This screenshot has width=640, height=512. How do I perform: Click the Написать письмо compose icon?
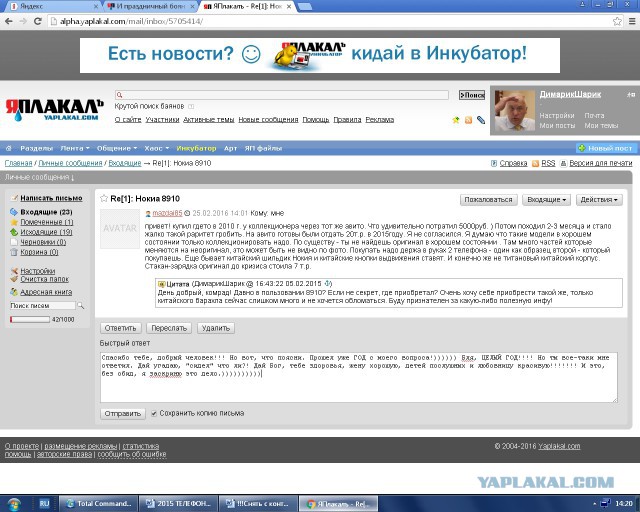tap(13, 198)
